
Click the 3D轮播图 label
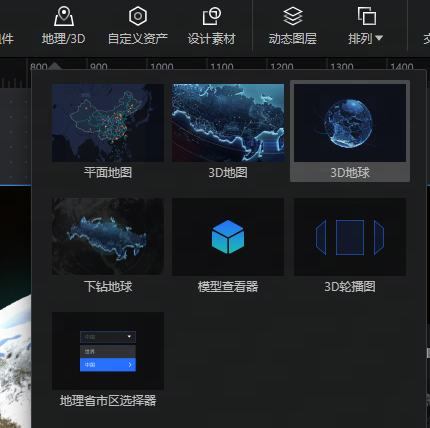(350, 287)
